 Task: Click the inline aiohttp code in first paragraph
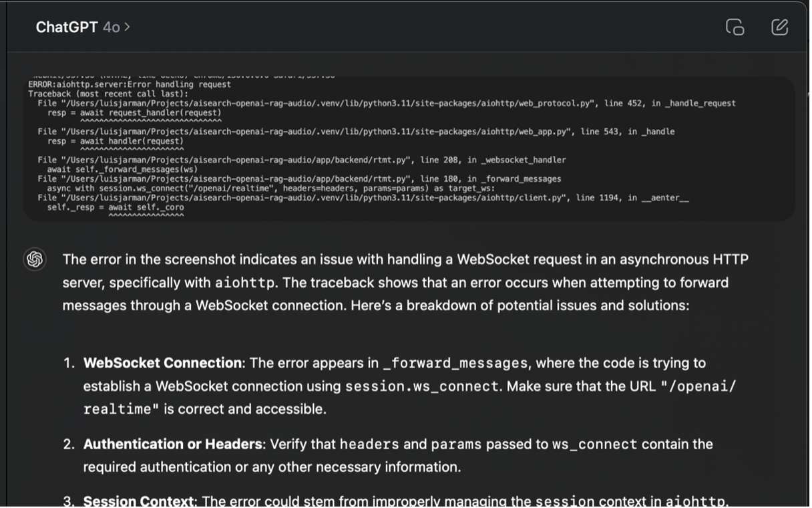(x=244, y=283)
